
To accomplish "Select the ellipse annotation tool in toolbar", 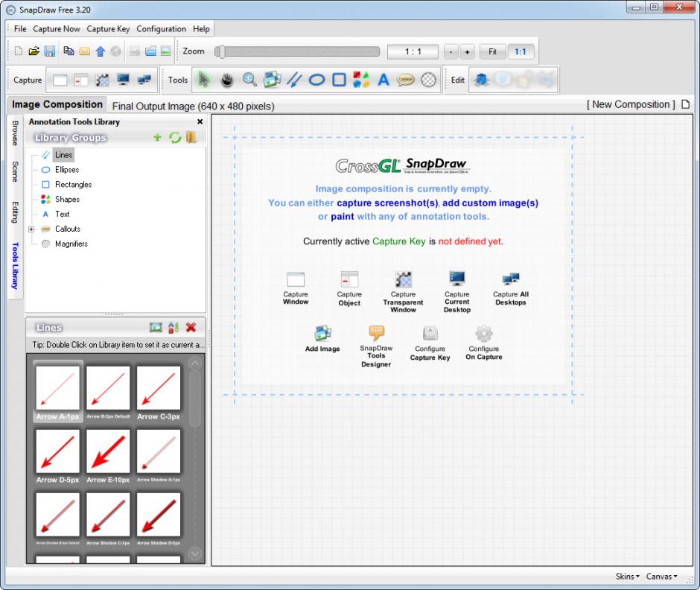I will pos(316,80).
